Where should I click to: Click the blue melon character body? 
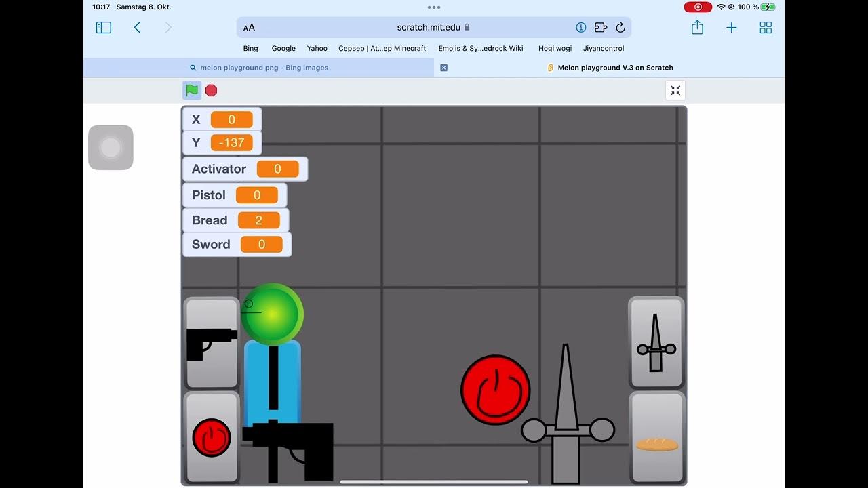272,382
